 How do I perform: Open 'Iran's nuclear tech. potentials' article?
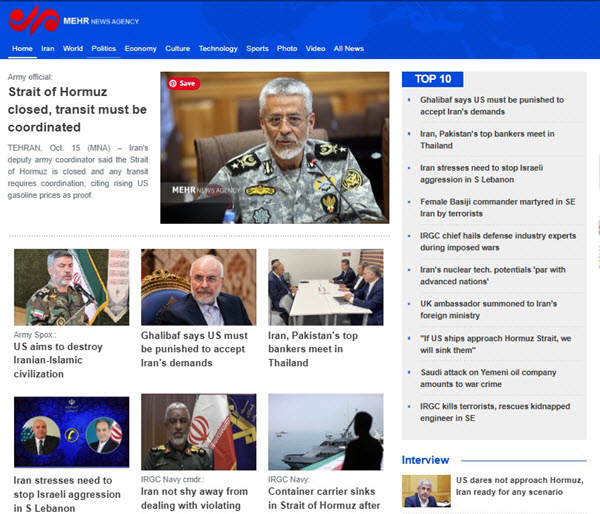[492, 276]
